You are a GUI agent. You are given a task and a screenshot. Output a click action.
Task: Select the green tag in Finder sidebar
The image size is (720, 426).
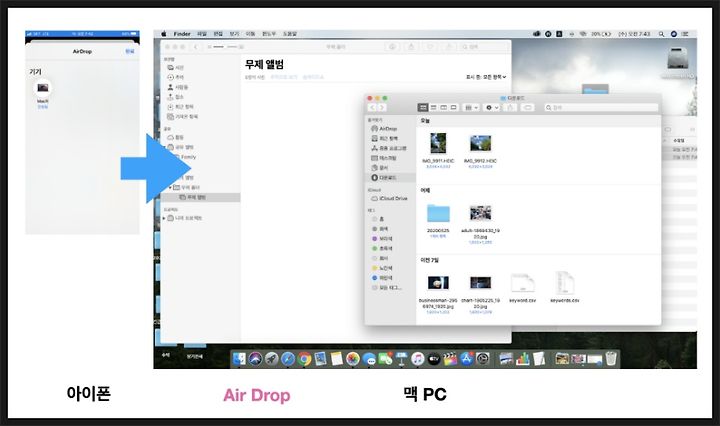(x=382, y=248)
